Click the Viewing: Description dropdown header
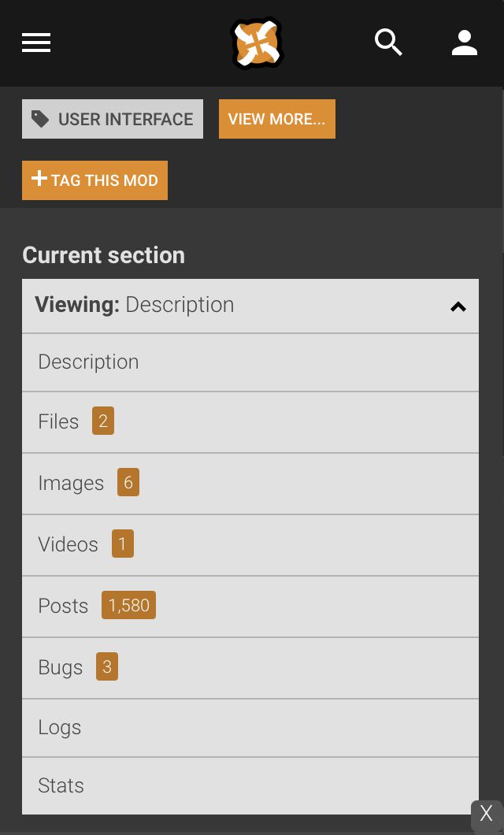504x835 pixels. point(236,306)
